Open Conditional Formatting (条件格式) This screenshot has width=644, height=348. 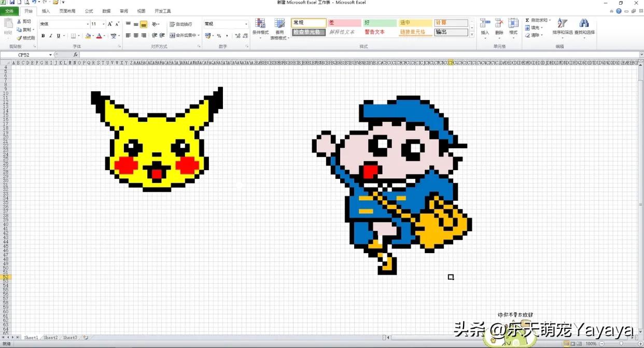(x=260, y=29)
